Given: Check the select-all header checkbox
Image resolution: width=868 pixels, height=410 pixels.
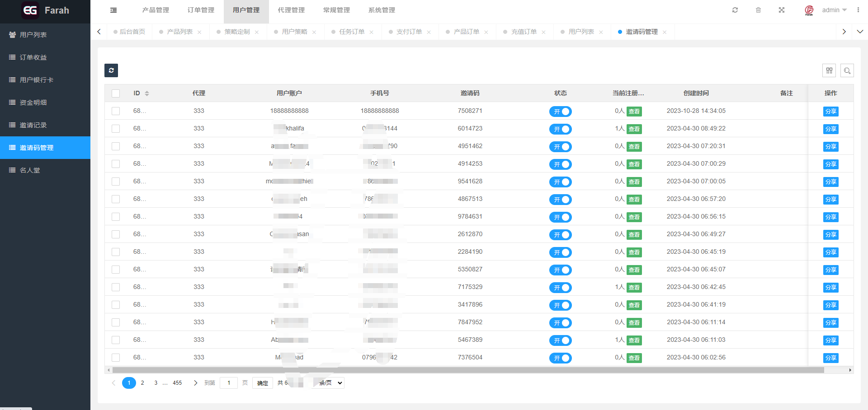Looking at the screenshot, I should tap(116, 93).
